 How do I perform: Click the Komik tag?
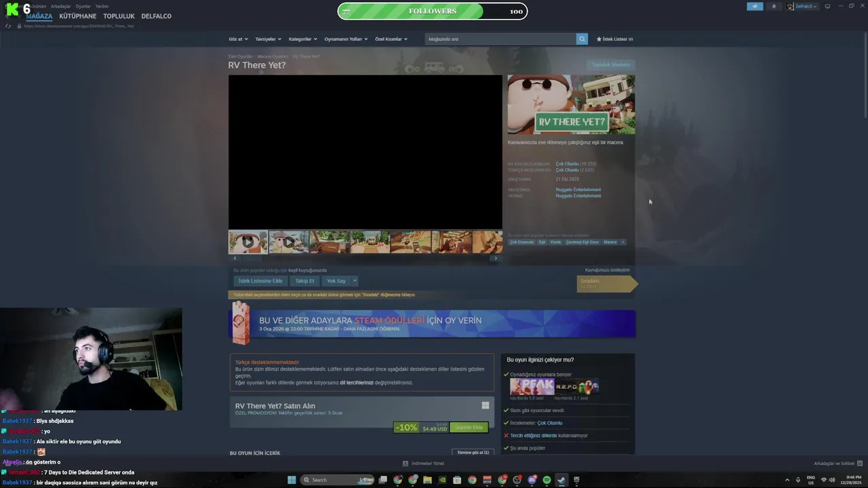coord(555,242)
